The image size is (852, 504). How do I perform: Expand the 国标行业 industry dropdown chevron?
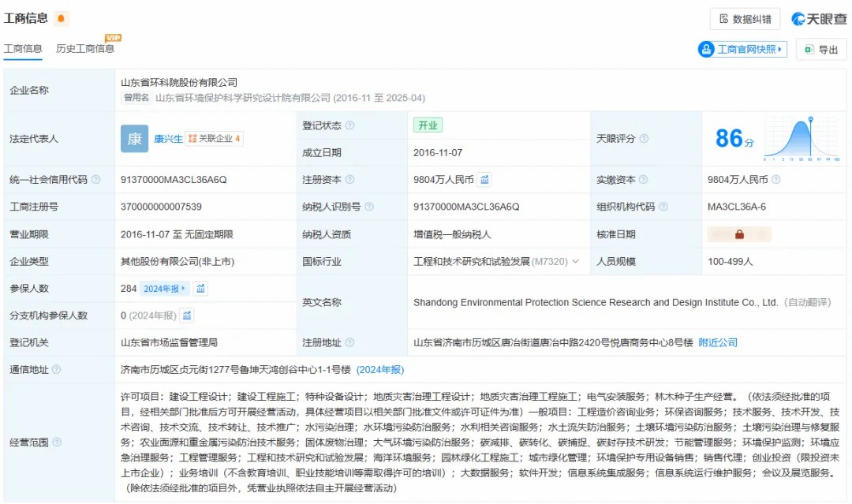(575, 262)
